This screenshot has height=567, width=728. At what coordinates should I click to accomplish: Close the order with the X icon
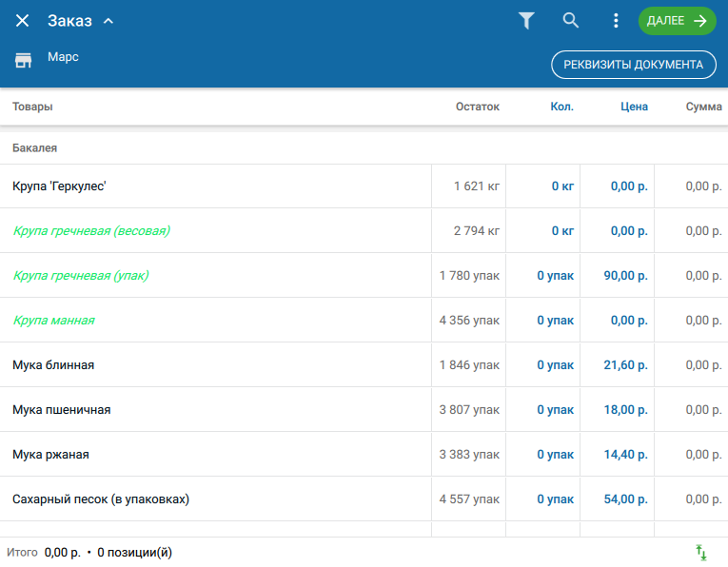point(22,21)
